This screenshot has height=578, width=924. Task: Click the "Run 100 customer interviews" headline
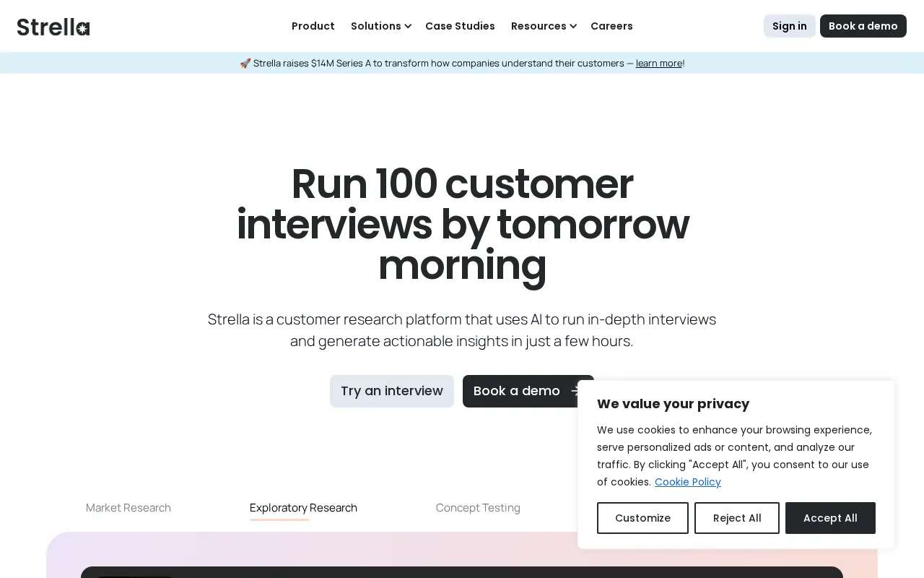[462, 224]
